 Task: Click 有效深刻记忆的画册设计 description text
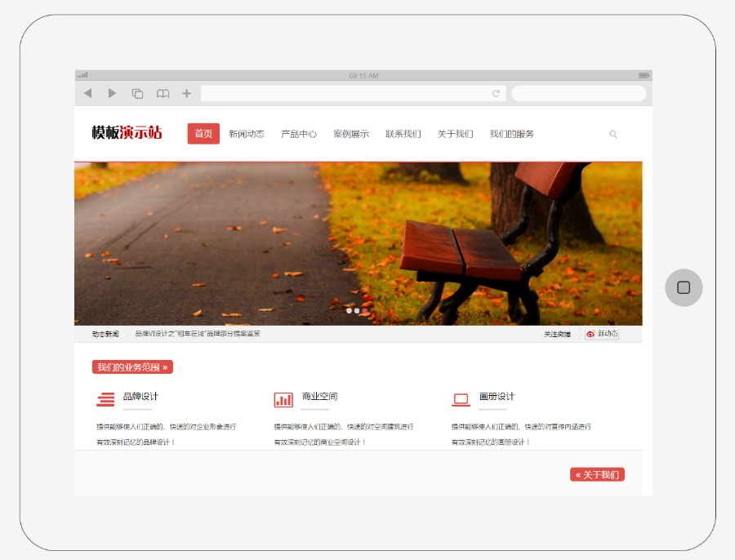click(x=490, y=442)
